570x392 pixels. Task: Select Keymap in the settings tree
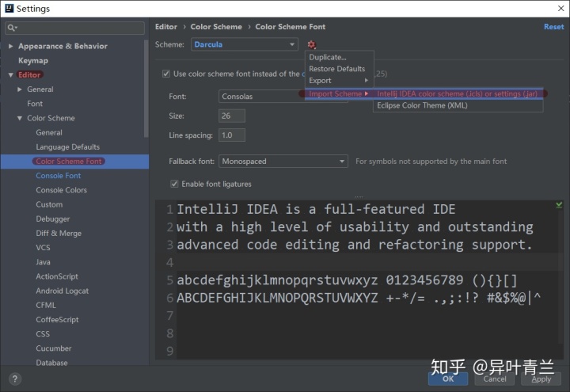pyautogui.click(x=33, y=60)
